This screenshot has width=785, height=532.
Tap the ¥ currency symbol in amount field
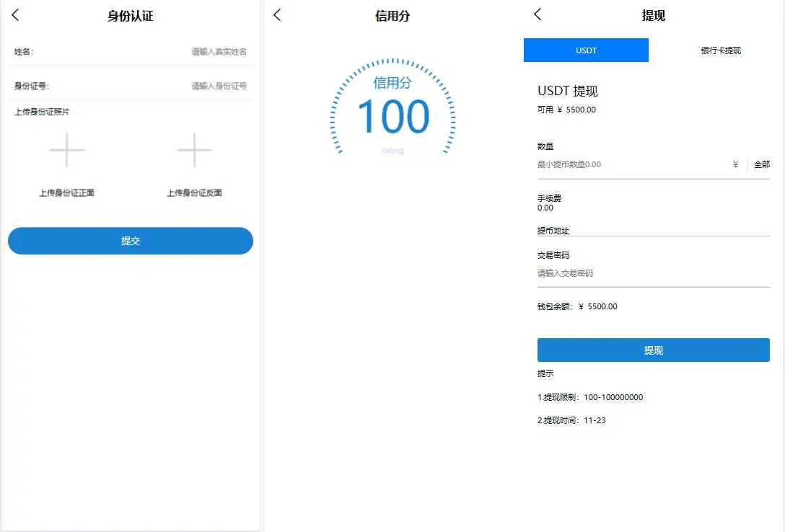[735, 164]
